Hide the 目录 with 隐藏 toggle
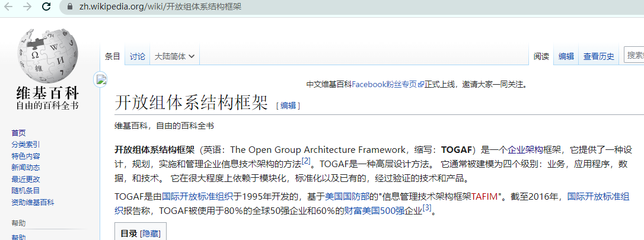This screenshot has width=644, height=240. coord(150,234)
